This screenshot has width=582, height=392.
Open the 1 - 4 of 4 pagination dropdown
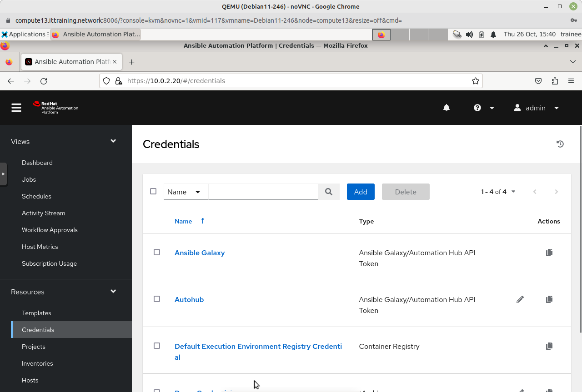498,192
